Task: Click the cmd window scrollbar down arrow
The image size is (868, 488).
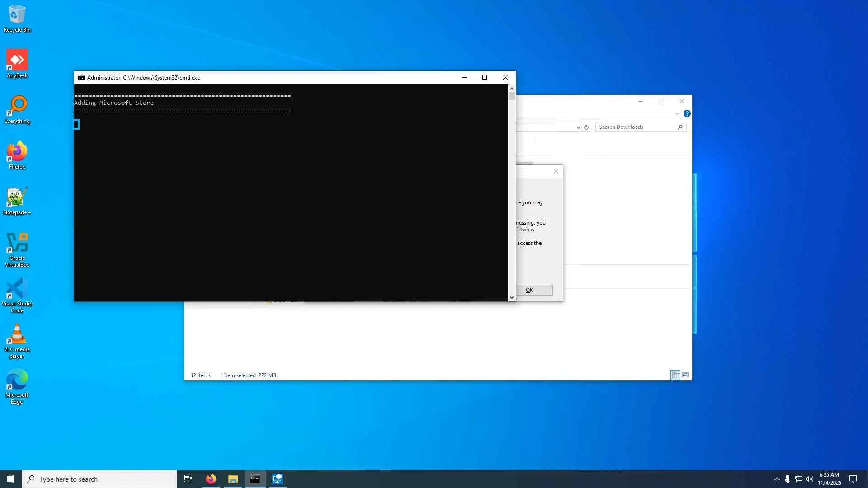Action: coord(512,297)
